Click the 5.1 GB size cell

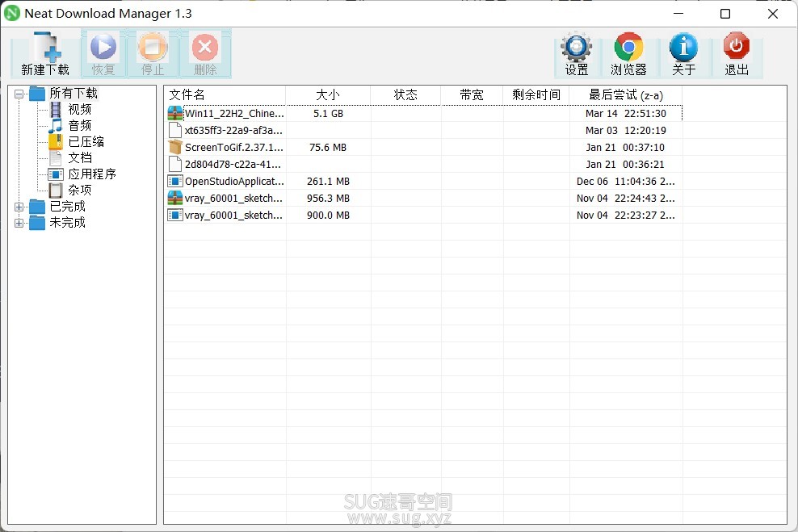tap(328, 113)
